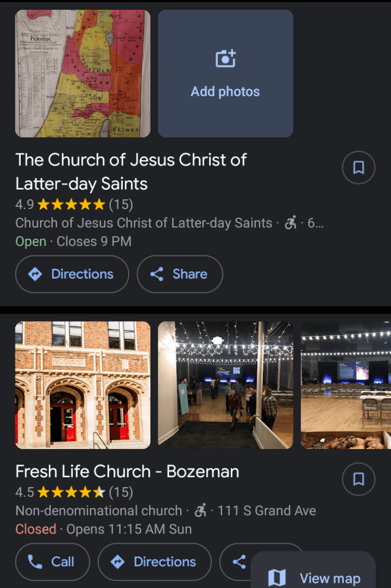Open Fresh Life Church - Bozeman title

127,472
